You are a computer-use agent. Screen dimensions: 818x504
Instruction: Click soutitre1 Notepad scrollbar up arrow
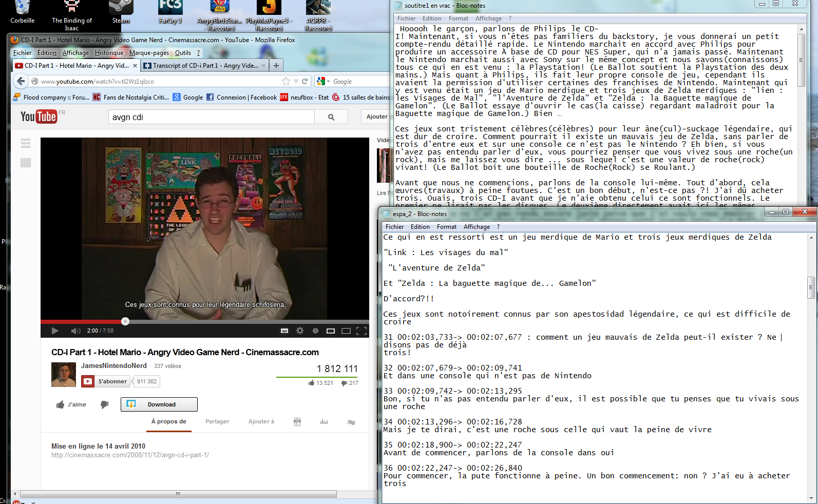point(801,29)
